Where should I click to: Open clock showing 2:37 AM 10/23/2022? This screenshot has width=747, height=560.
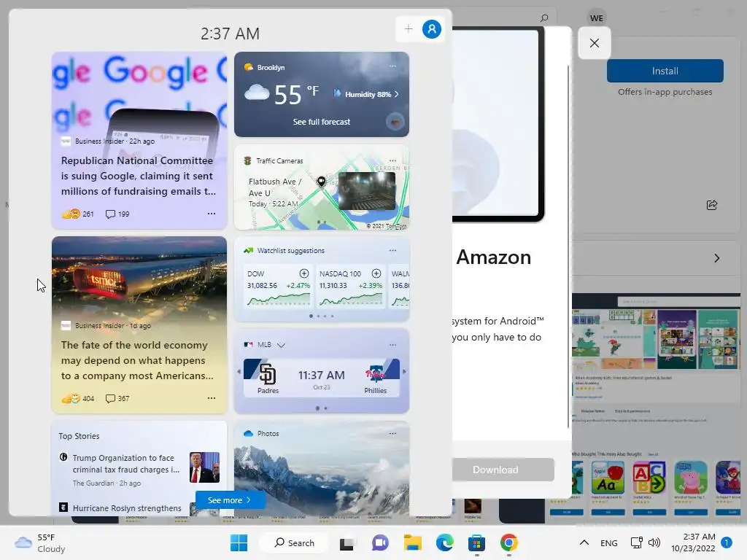point(693,542)
